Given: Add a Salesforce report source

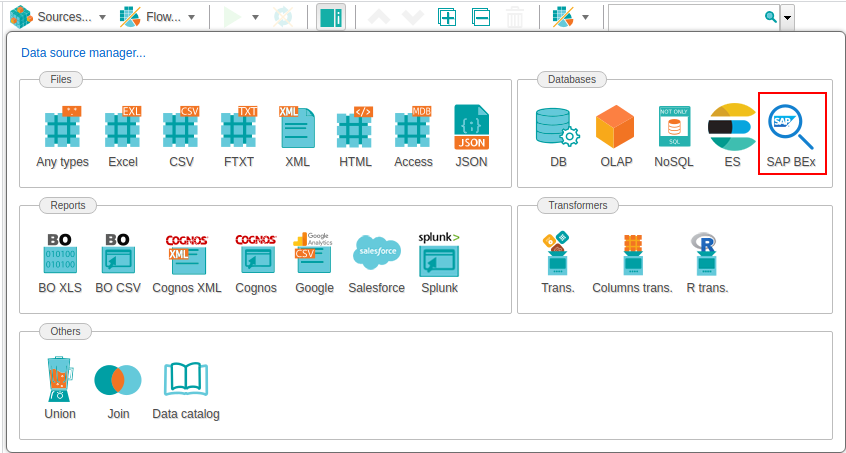Looking at the screenshot, I should 376,262.
